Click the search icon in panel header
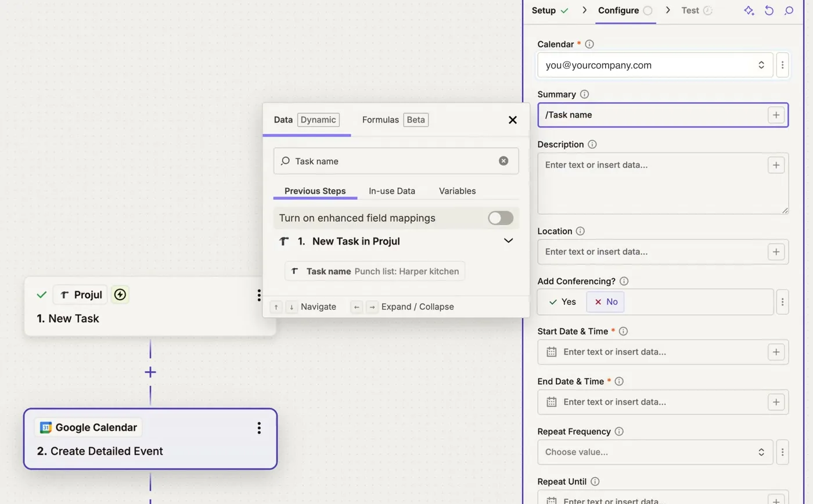Screen dimensions: 813x504 tap(789, 10)
